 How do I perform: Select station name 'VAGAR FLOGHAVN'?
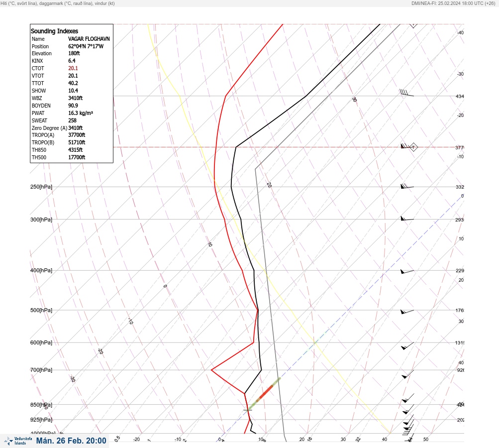[89, 39]
